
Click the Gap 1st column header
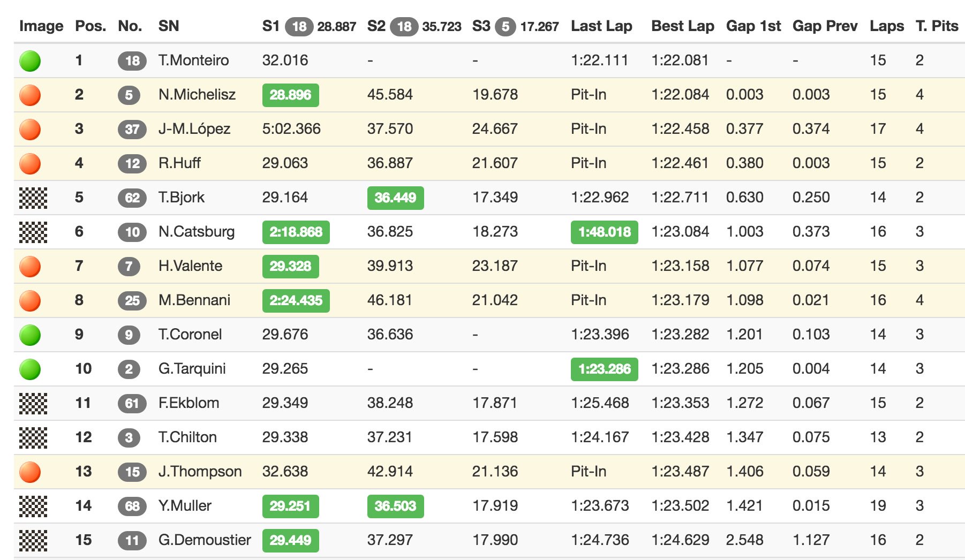point(753,26)
